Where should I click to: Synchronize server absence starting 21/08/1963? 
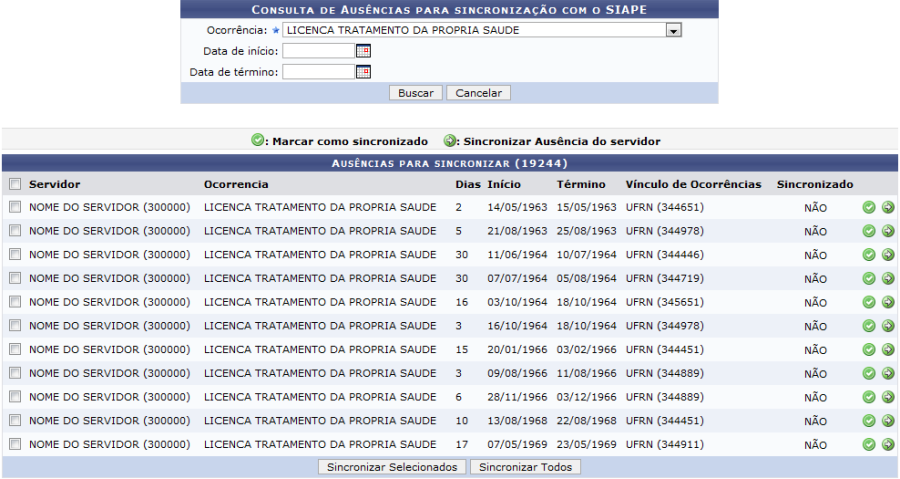[888, 231]
